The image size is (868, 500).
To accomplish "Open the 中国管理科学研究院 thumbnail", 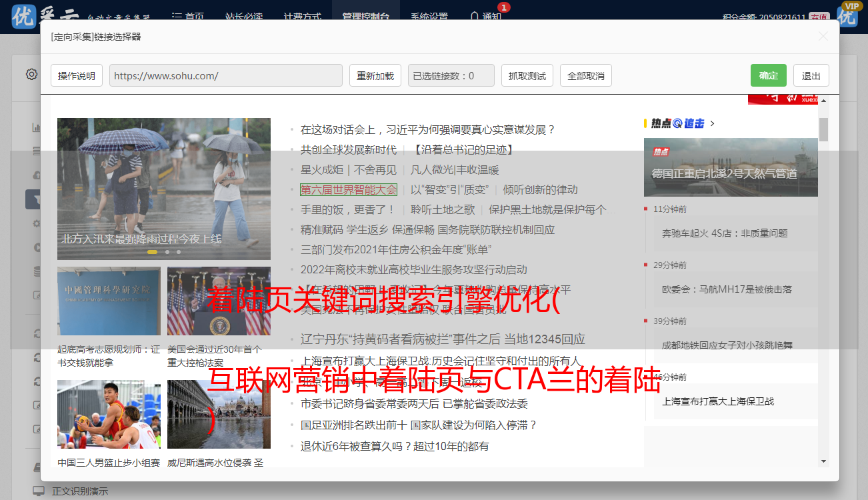I will click(109, 301).
